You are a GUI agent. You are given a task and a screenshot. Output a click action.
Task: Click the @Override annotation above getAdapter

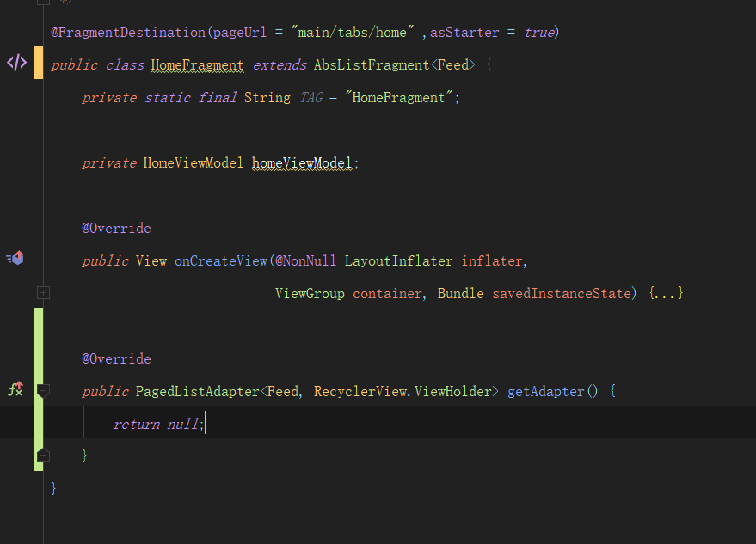tap(116, 358)
